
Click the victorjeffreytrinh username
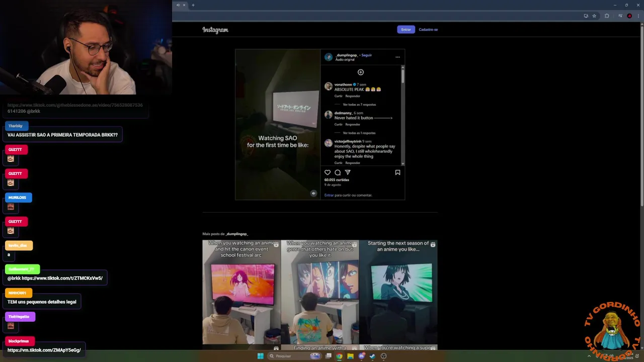[x=348, y=141]
